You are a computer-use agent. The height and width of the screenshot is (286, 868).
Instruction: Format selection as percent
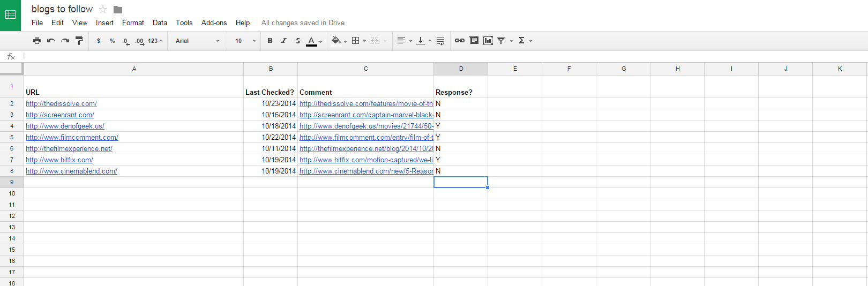[112, 41]
